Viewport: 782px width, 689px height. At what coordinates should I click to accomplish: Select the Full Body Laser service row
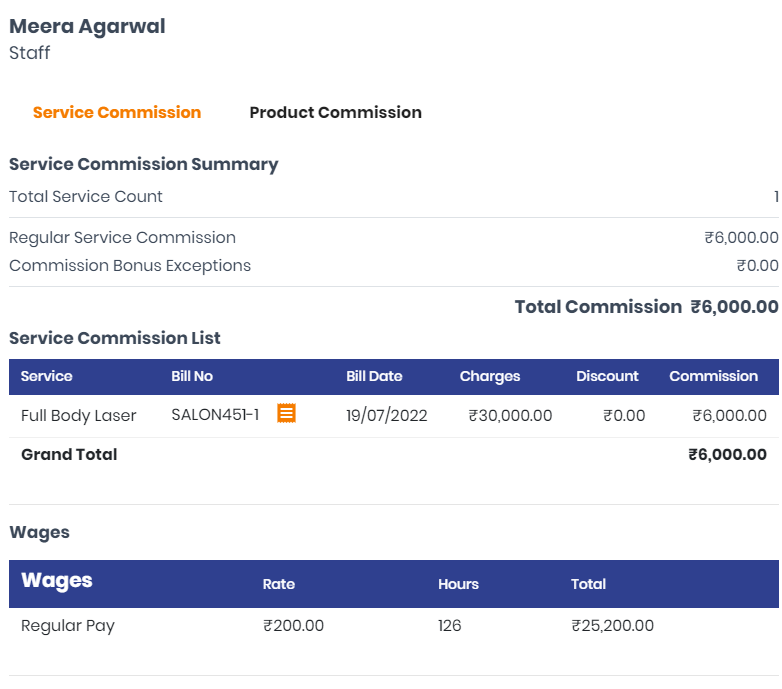394,416
